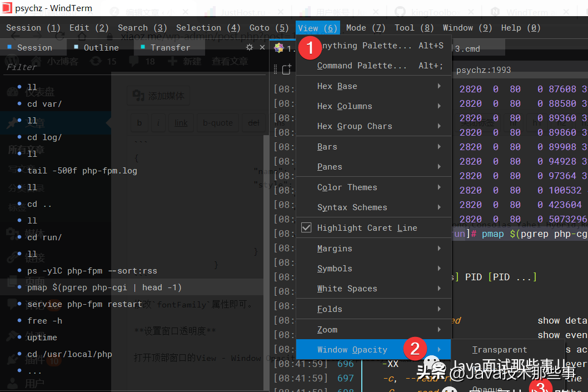Open the pane settings gear icon
This screenshot has width=588, height=392.
click(x=250, y=47)
